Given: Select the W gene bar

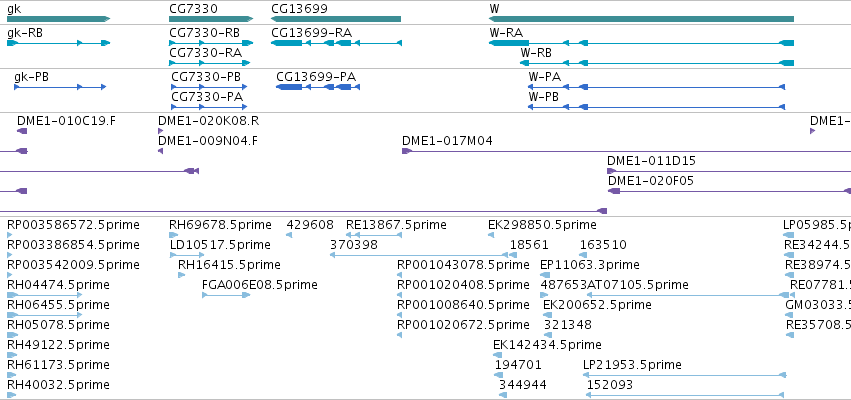Looking at the screenshot, I should (642, 19).
